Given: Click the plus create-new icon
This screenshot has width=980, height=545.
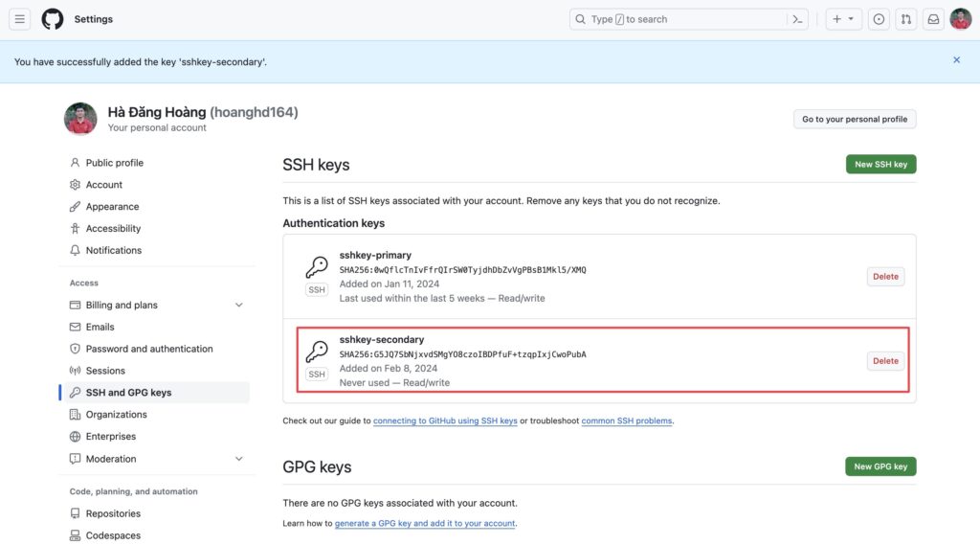Looking at the screenshot, I should 836,19.
